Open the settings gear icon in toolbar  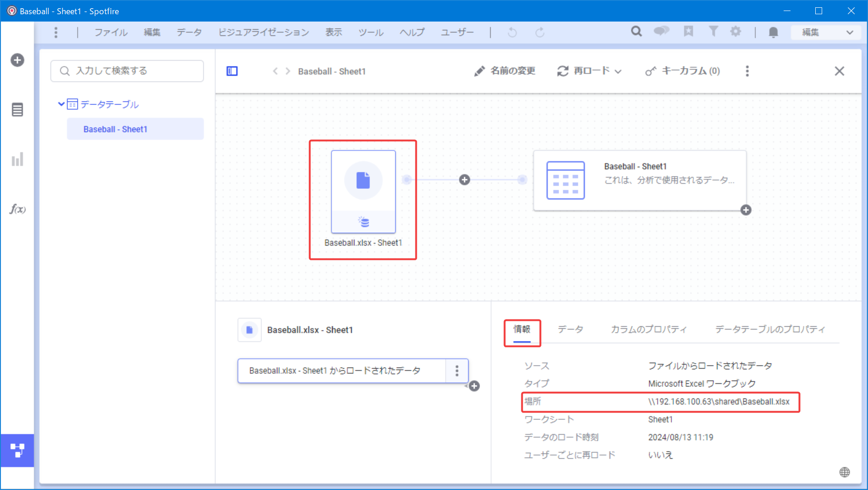pos(735,31)
